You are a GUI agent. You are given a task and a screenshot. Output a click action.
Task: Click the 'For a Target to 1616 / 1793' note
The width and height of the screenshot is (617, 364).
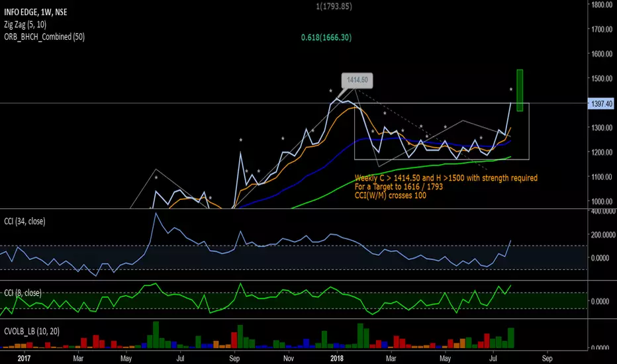click(x=399, y=187)
